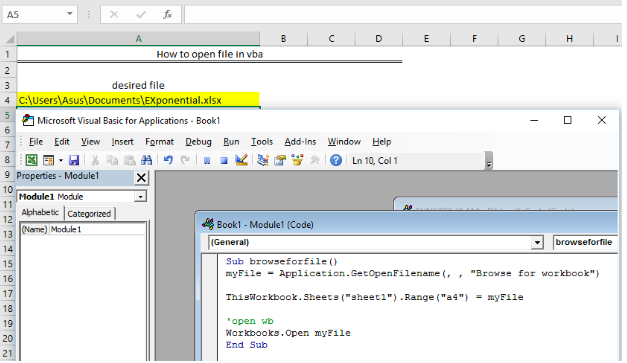This screenshot has height=363, width=627.
Task: Click the Cut scissors icon in VBA toolbar
Action: pos(95,160)
